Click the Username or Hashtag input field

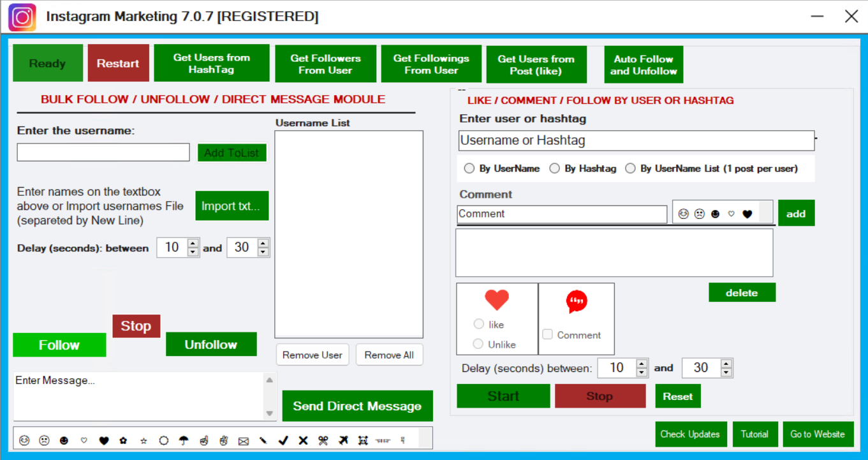pos(636,140)
